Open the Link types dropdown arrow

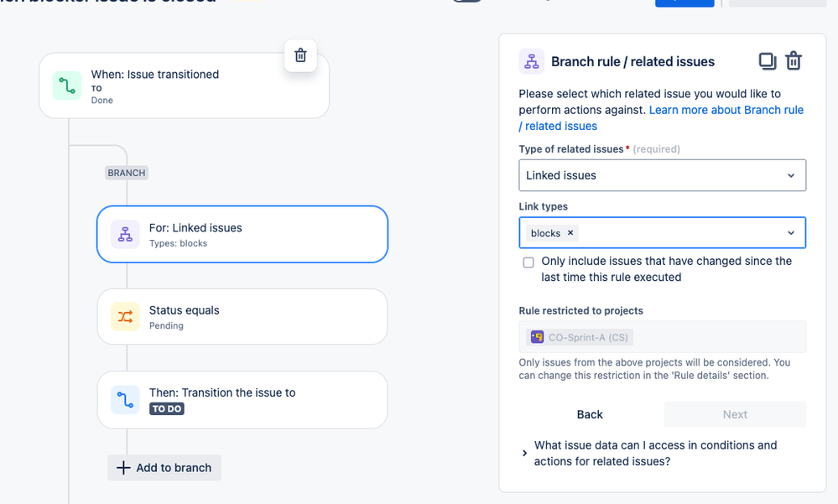pos(791,233)
